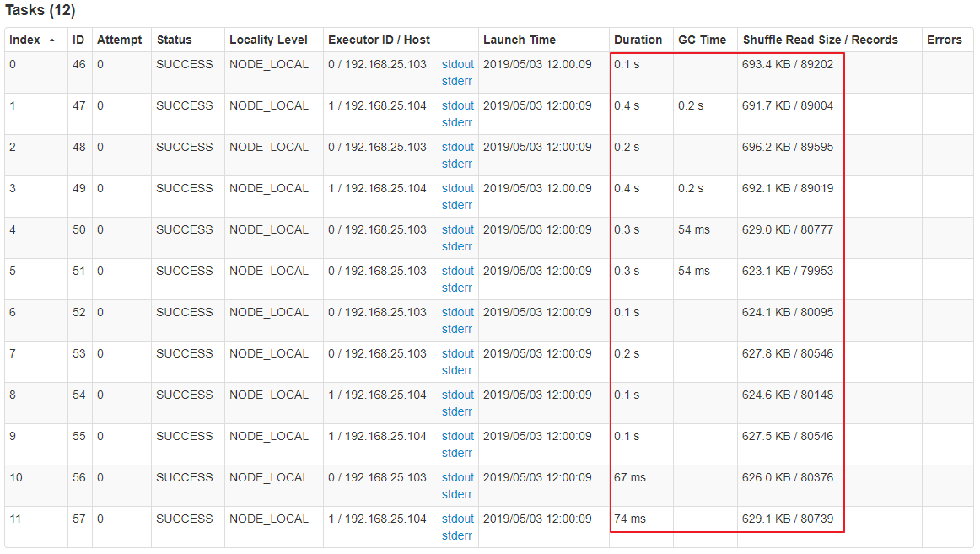Click NODE_LOCAL locality for task ID 46

[269, 64]
